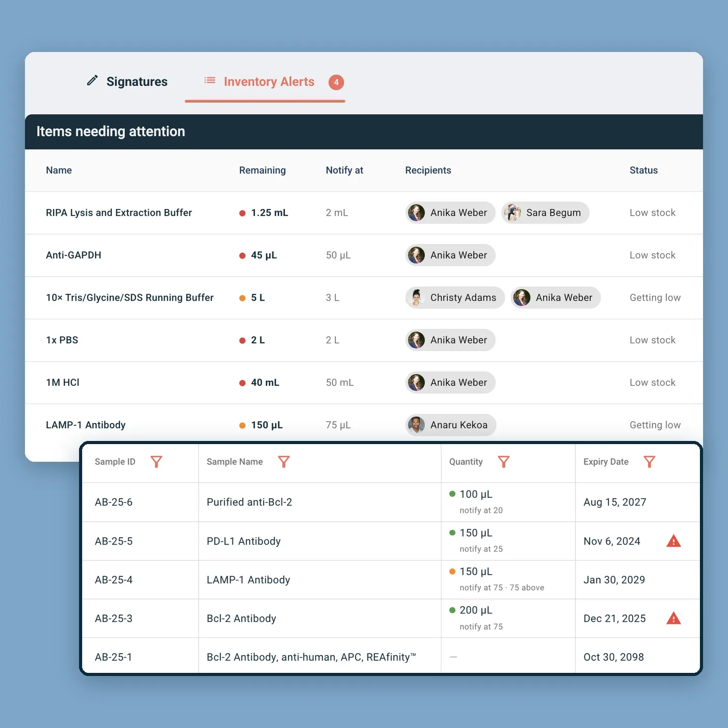Click the red status dot for RIPA buffer
This screenshot has width=728, height=728.
[x=242, y=213]
